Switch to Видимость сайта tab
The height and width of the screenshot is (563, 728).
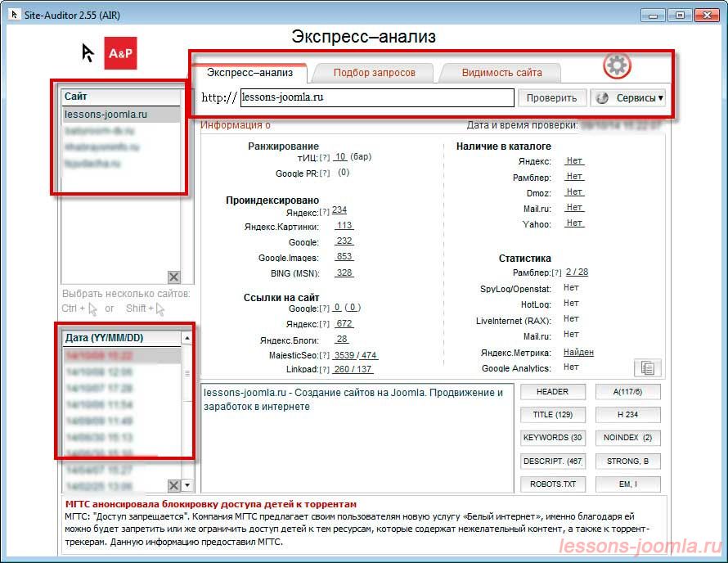point(502,73)
